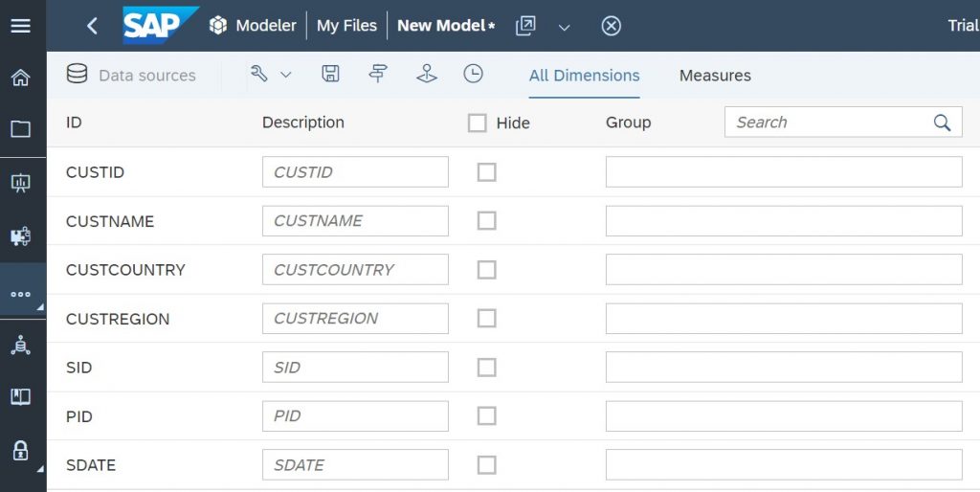
Task: Toggle the header Hide all checkbox
Action: click(x=477, y=123)
